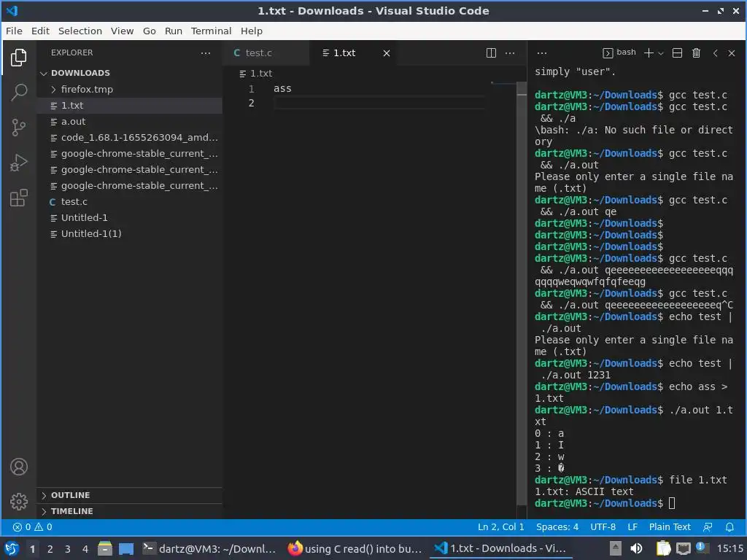The width and height of the screenshot is (747, 560).
Task: Click line 2 in the editor
Action: click(x=379, y=104)
